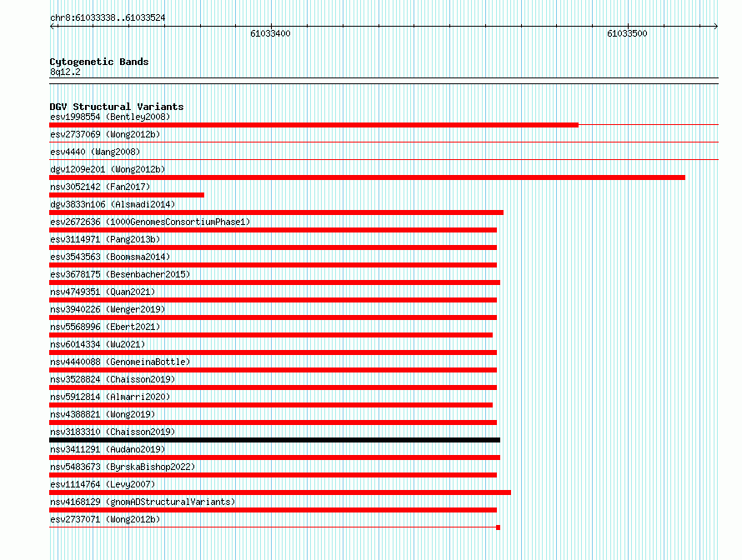
Task: Open nsv4388821 (Wong2019) variant
Action: click(x=103, y=414)
